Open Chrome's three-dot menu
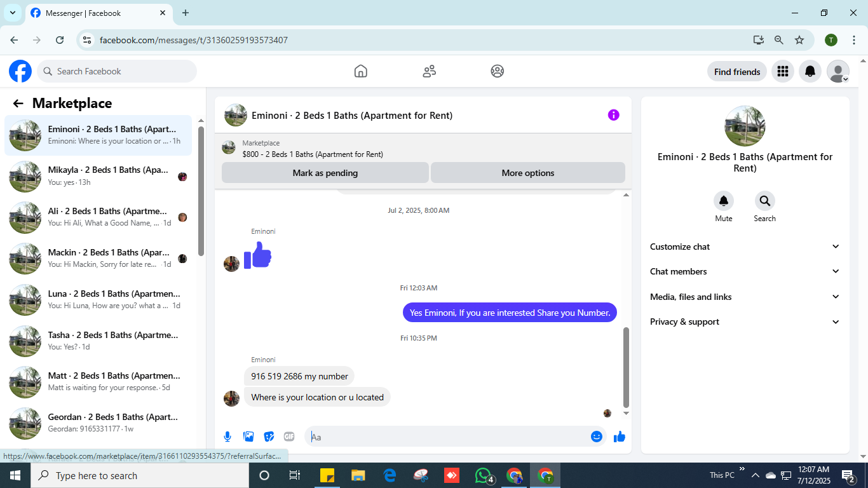 pos(854,40)
